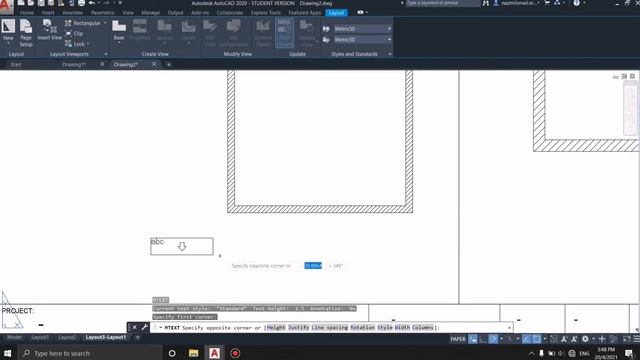640x360 pixels.
Task: Click the plus annotation monitor icon in status bar
Action: coord(602,339)
